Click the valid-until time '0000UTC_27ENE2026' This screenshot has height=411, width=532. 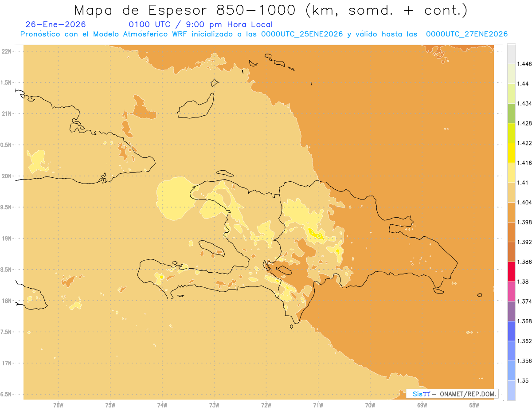(467, 34)
